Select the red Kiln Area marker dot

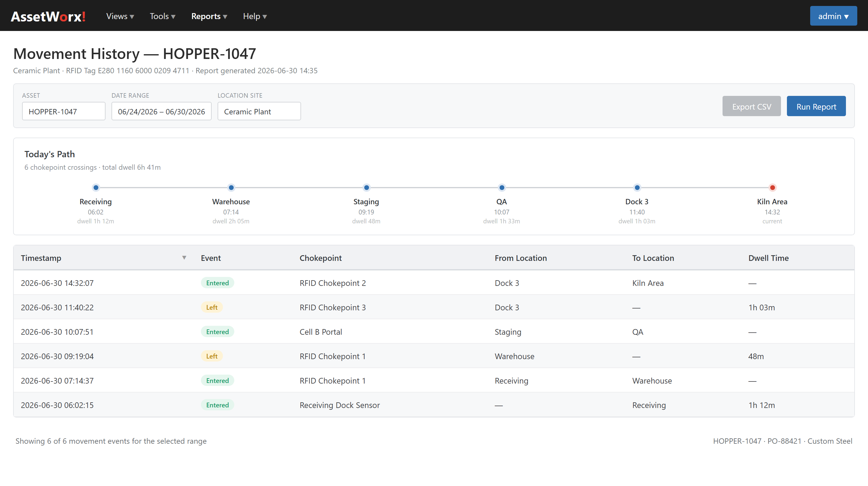(x=773, y=188)
